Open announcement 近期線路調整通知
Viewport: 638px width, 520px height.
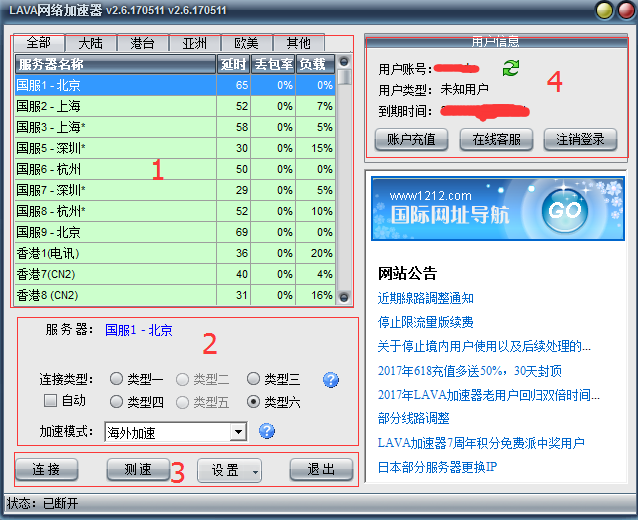[x=426, y=298]
